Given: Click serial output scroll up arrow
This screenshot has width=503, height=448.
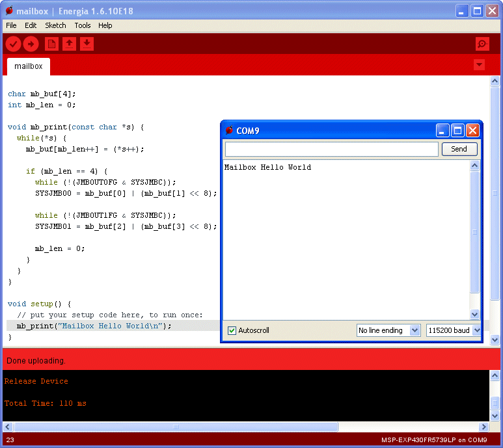Looking at the screenshot, I should point(474,165).
